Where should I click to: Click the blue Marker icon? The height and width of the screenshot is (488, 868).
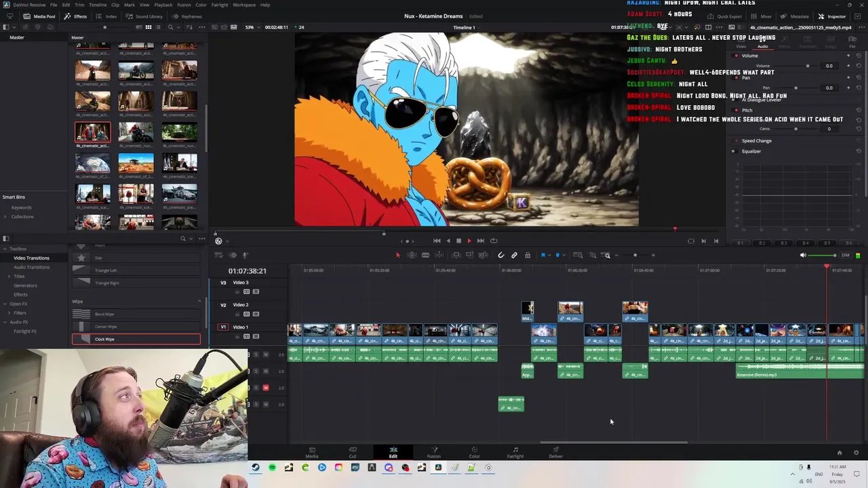557,256
